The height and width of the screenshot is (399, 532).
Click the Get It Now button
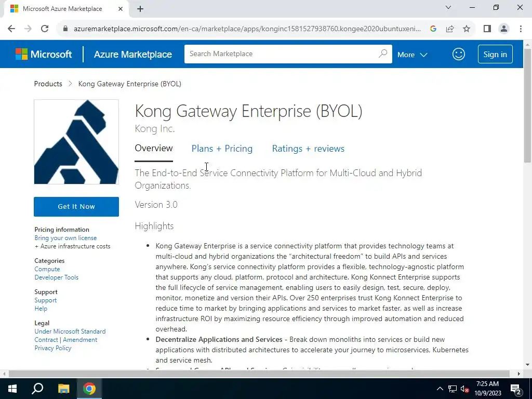(x=76, y=207)
